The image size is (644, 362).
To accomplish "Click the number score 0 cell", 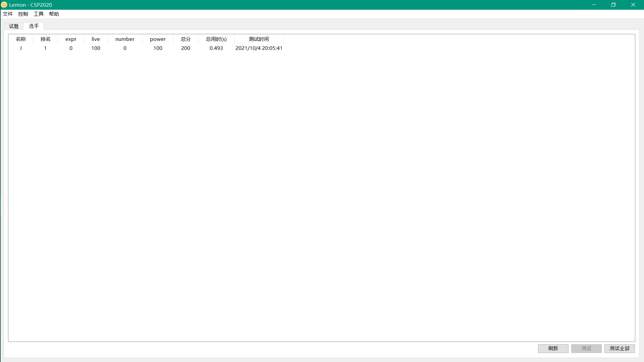I will point(125,48).
